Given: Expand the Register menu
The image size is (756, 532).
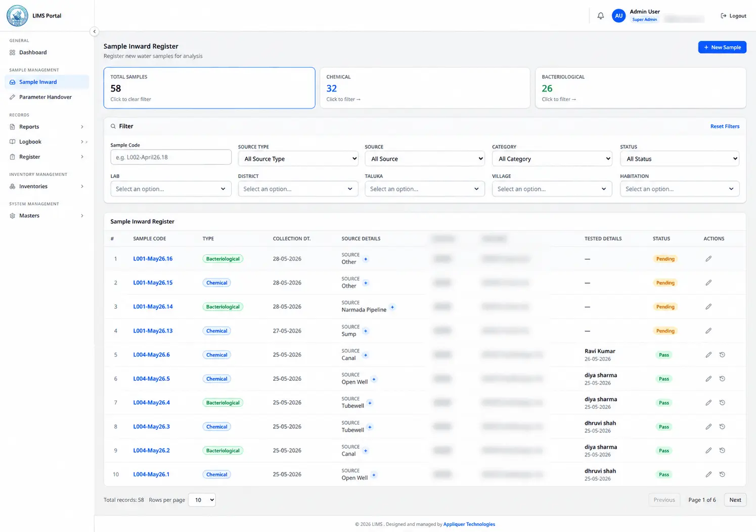Looking at the screenshot, I should [x=47, y=157].
